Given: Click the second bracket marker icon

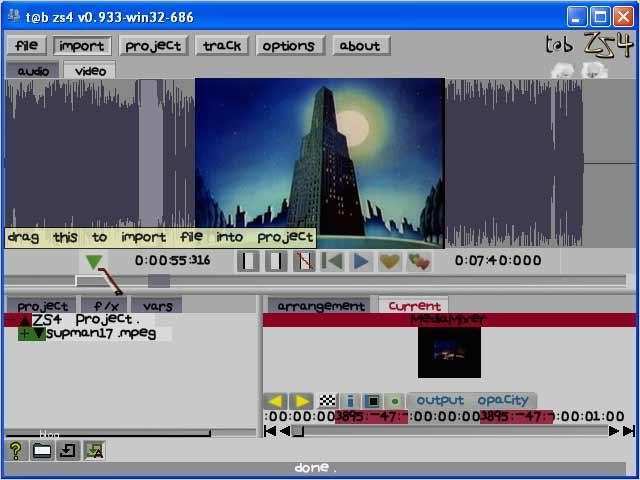Looking at the screenshot, I should pos(276,261).
